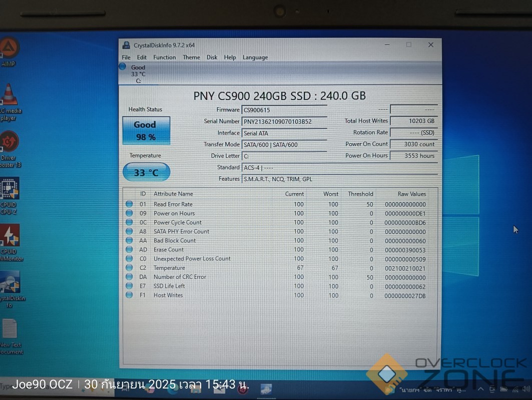Viewport: 532px width, 400px height.
Task: Select the New Text Document file icon
Action: 10,336
